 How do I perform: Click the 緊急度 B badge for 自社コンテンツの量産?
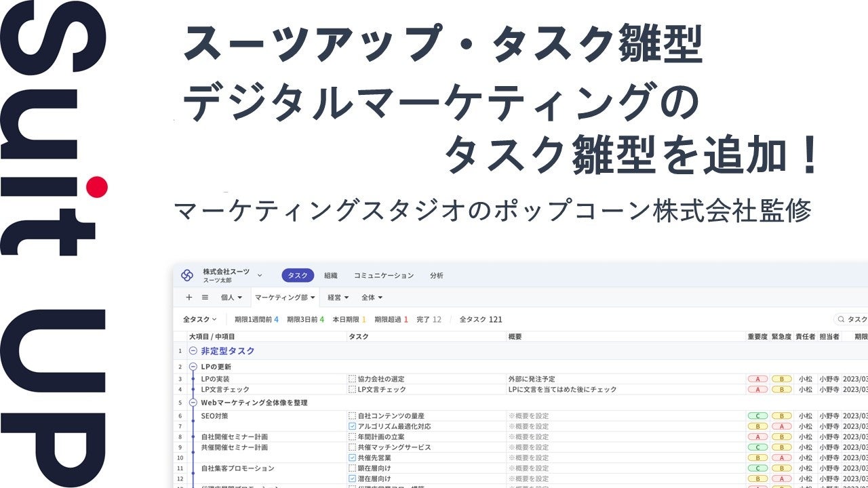(781, 415)
